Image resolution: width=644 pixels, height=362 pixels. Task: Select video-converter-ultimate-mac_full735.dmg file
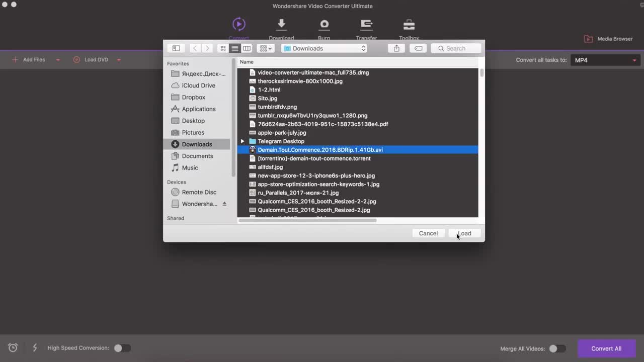point(357,72)
